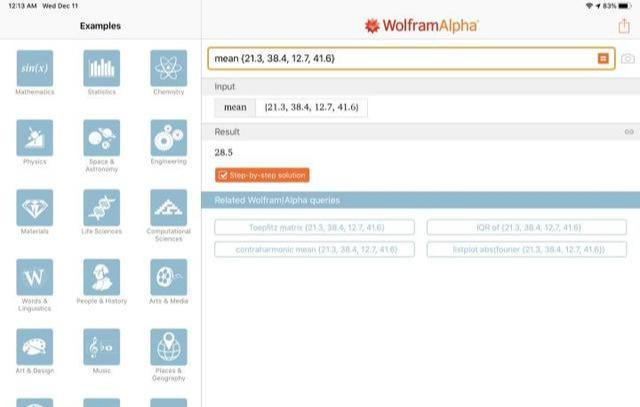Tap the Examples sidebar title

tap(100, 26)
